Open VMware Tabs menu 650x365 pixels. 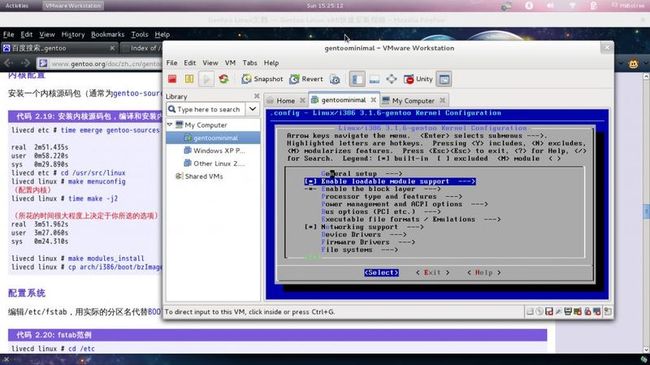pos(250,63)
